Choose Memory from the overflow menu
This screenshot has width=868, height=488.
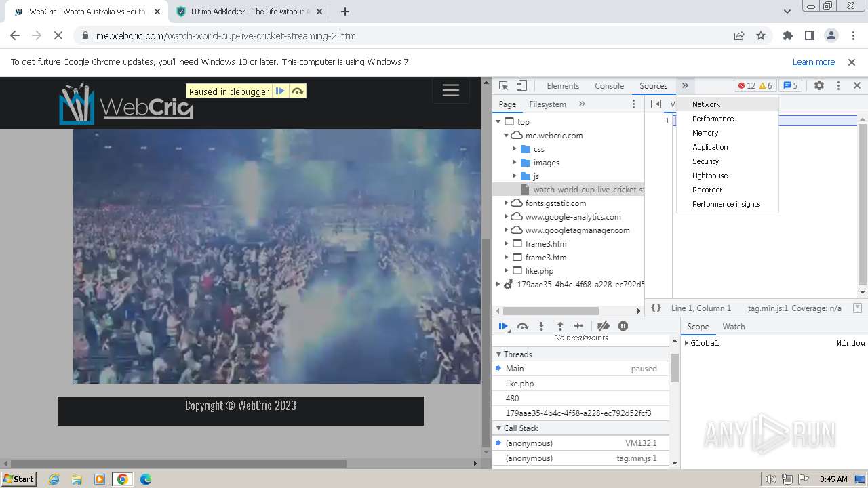[728, 133]
